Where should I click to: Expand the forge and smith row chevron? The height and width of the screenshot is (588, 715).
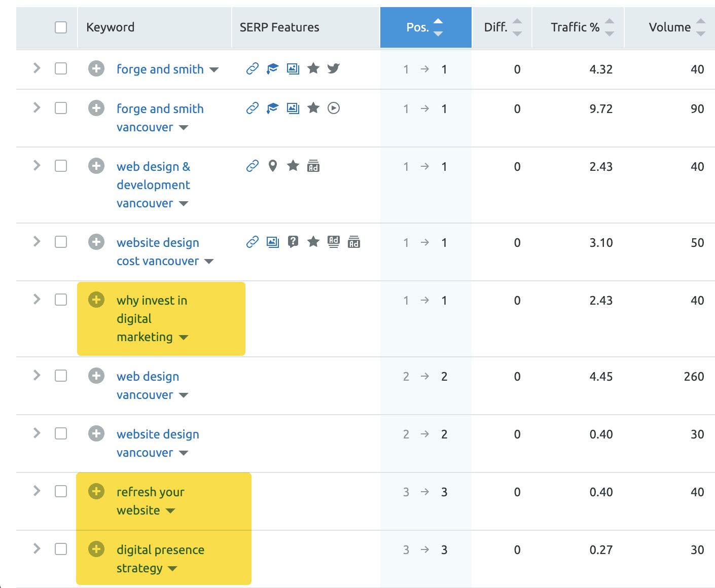[37, 68]
